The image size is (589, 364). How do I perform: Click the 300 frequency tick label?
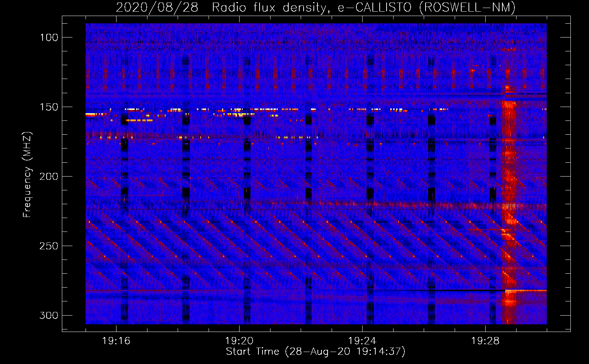pyautogui.click(x=49, y=315)
